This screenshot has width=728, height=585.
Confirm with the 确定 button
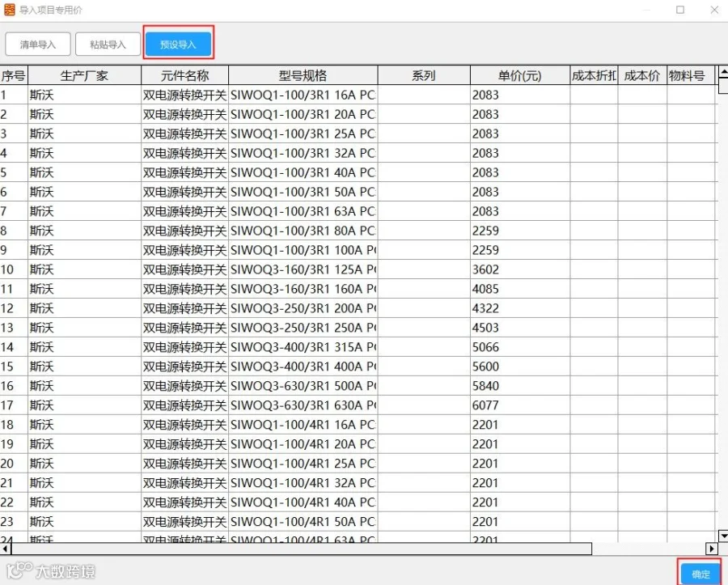pyautogui.click(x=700, y=574)
